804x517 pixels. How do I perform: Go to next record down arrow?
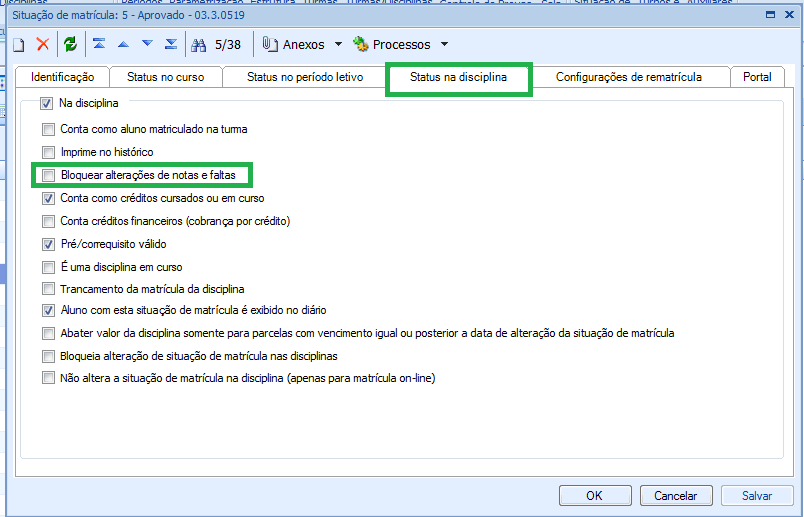pyautogui.click(x=147, y=44)
